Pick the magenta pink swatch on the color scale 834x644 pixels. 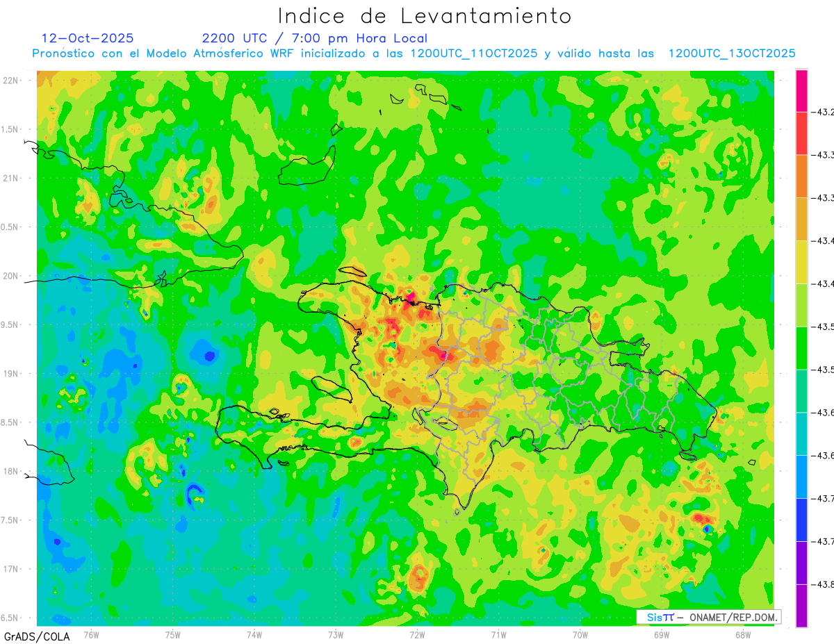tap(801, 90)
